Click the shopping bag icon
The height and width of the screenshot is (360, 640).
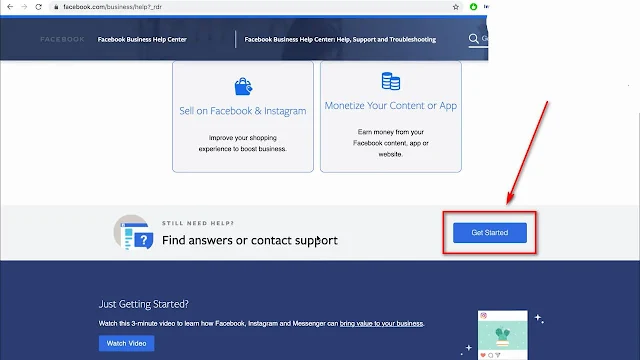243,87
